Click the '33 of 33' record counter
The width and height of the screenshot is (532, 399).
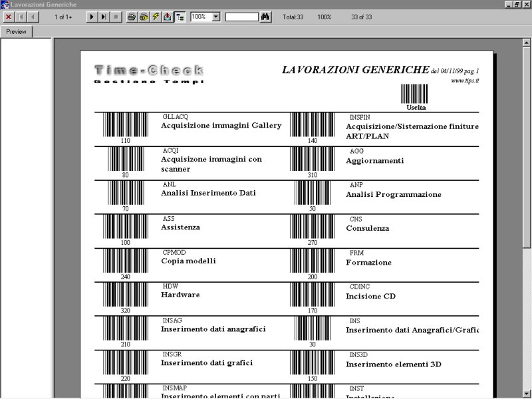[362, 17]
